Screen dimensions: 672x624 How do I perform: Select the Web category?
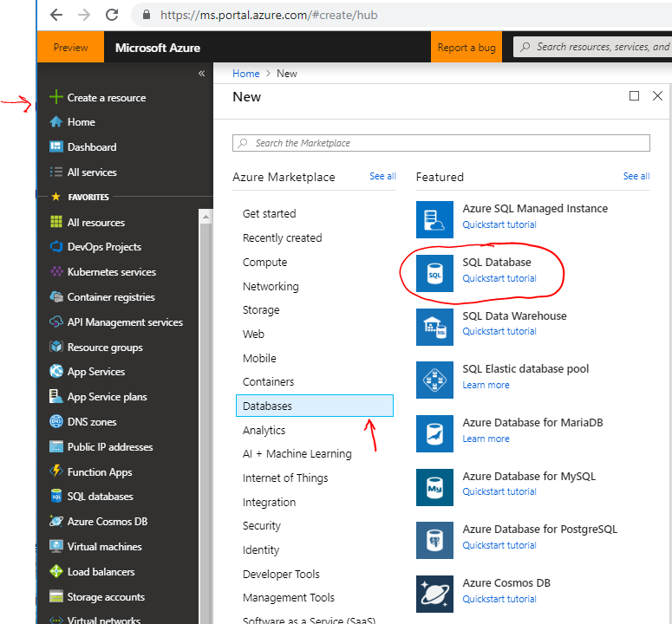253,334
